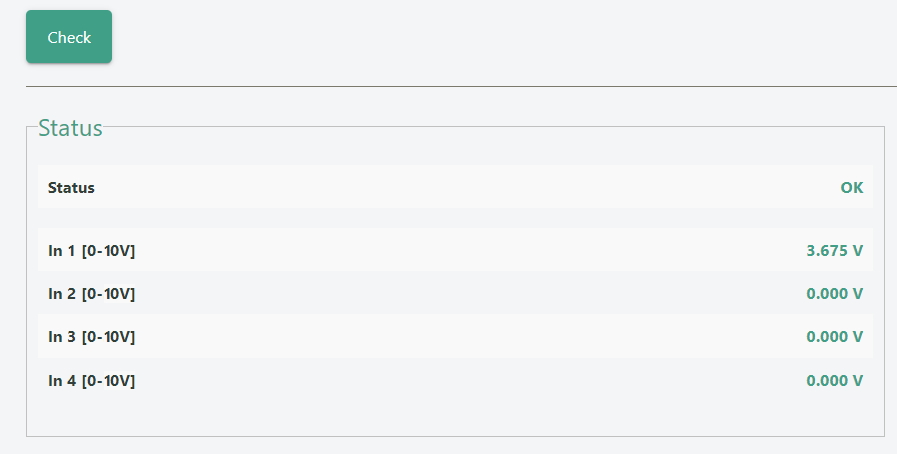Click the In 2 input name
The width and height of the screenshot is (897, 454).
click(62, 294)
